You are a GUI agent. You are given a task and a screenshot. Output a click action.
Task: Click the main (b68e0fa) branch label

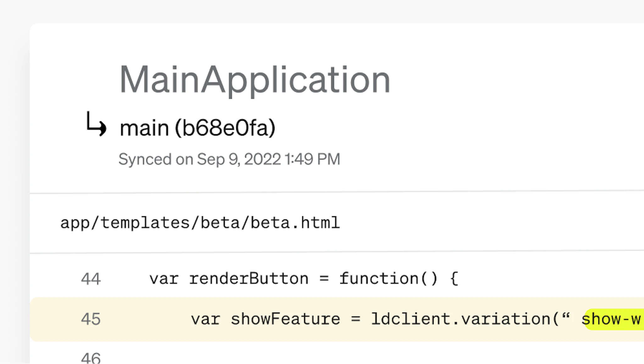(197, 128)
